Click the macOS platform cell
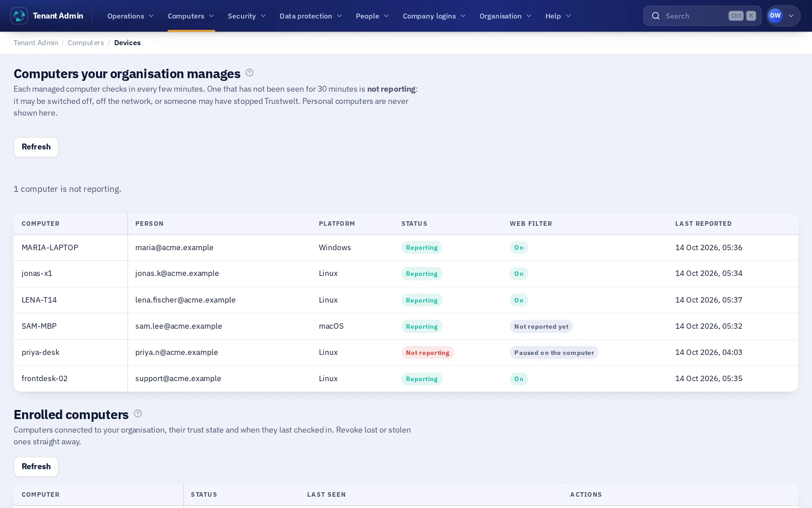The image size is (812, 508). (331, 326)
